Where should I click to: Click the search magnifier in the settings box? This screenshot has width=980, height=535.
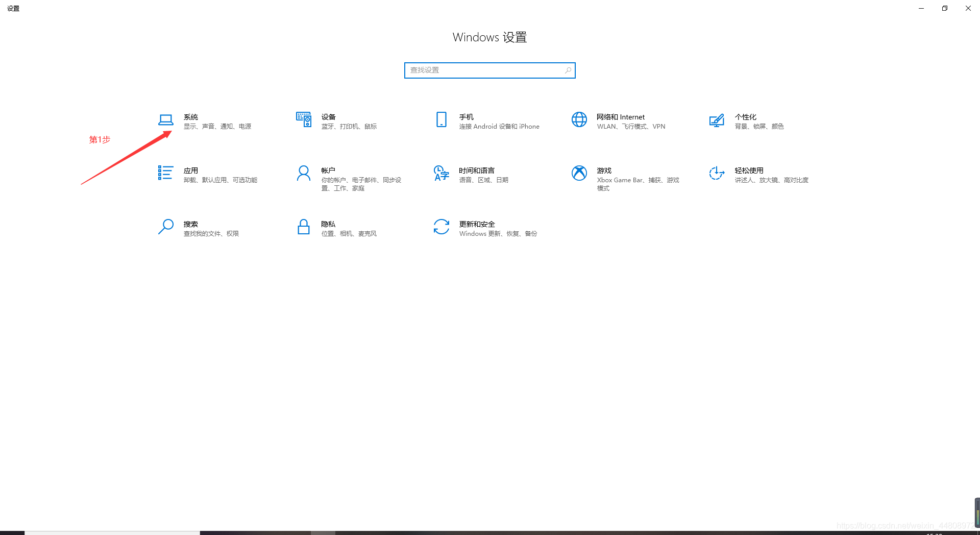pyautogui.click(x=568, y=70)
